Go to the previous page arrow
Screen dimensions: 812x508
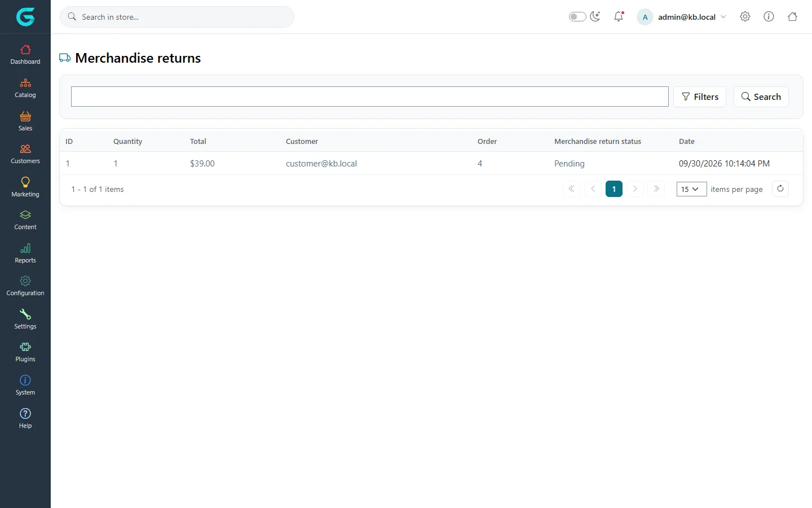[593, 189]
